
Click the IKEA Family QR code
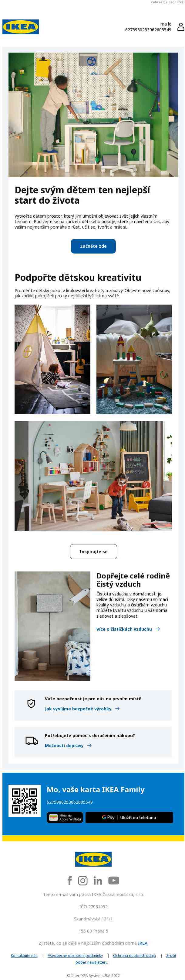(x=24, y=801)
